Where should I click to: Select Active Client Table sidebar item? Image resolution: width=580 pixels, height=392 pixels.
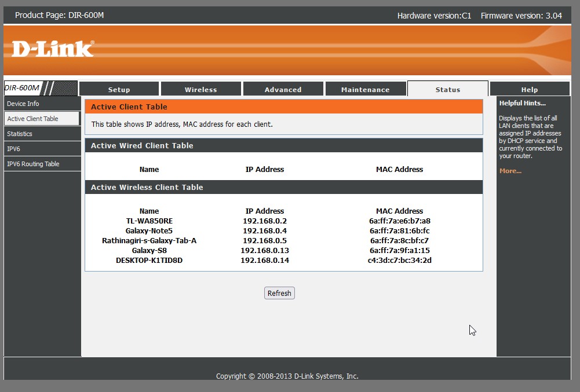33,119
